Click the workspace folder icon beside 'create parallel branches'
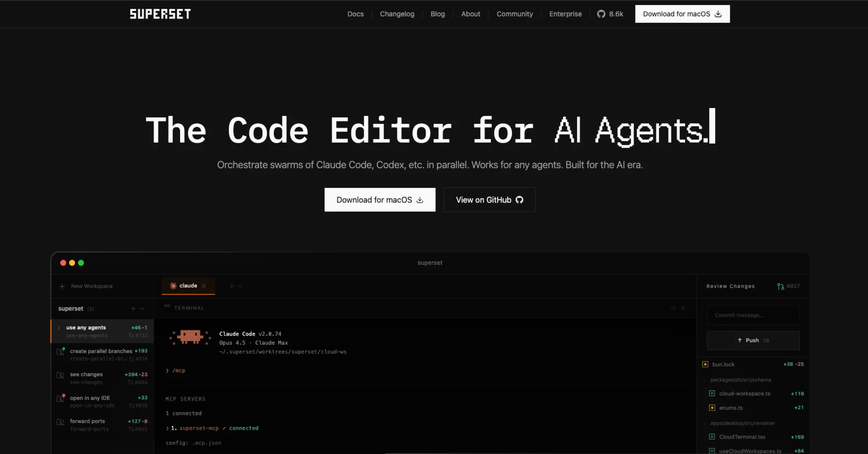Screen dimensions: 868x454 coord(61,351)
